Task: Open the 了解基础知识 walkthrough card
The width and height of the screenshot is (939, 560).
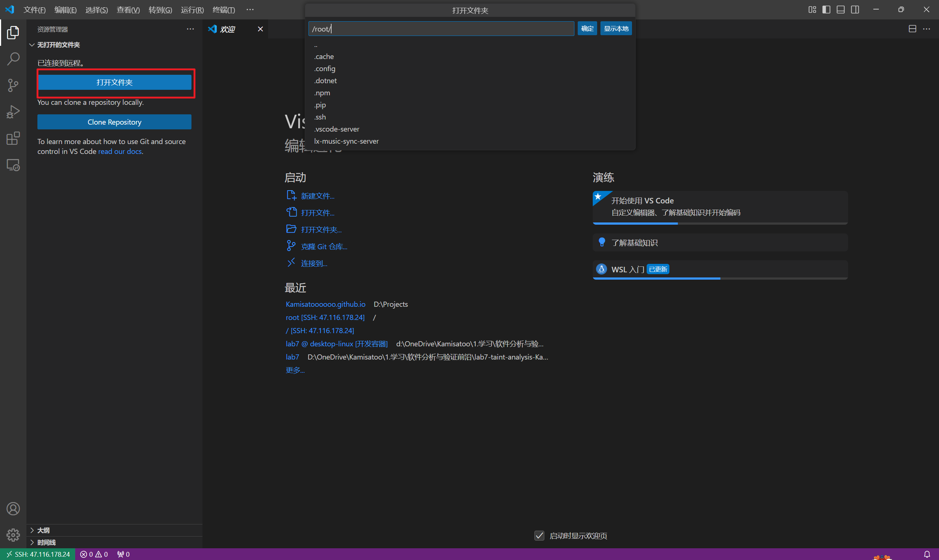Action: click(720, 242)
